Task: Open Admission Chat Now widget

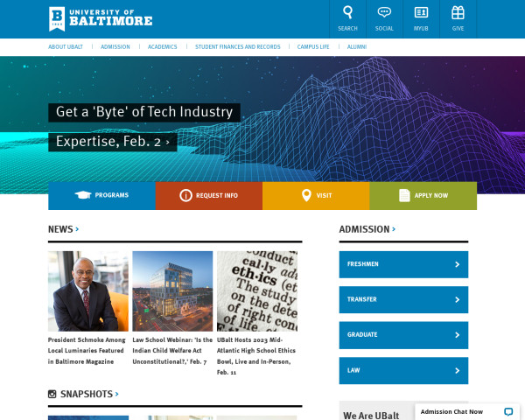Action: (x=467, y=411)
